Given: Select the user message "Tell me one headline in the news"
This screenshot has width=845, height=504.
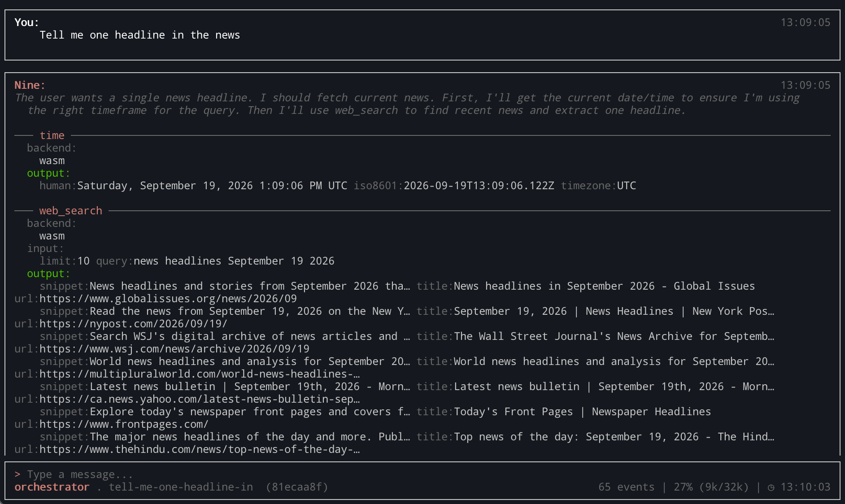Looking at the screenshot, I should click(140, 35).
